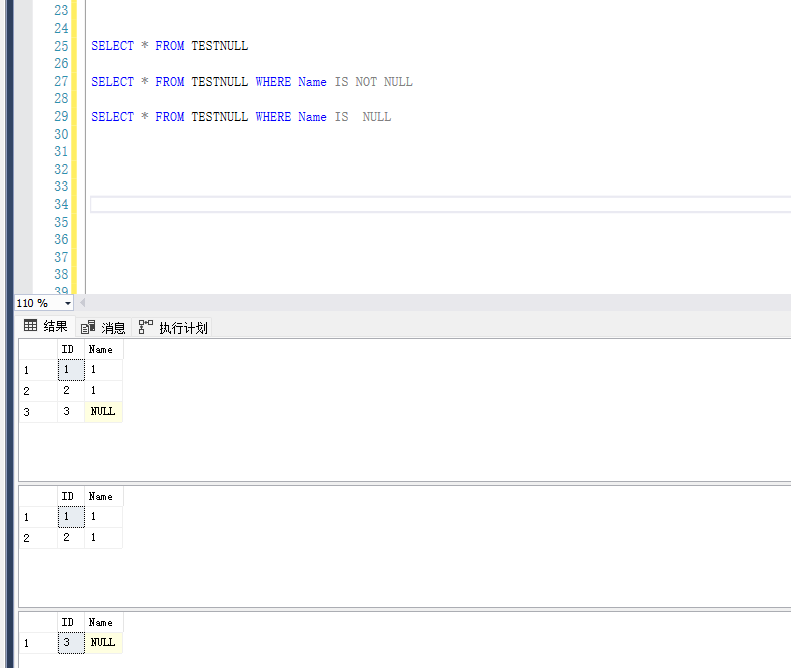Image resolution: width=791 pixels, height=668 pixels.
Task: Select the ID column header in second grid
Action: point(68,496)
